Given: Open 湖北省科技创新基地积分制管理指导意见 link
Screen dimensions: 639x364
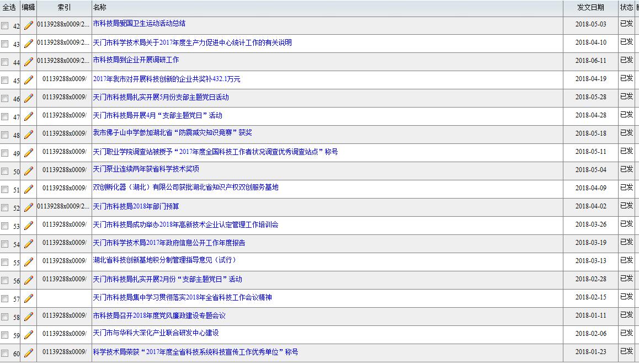Looking at the screenshot, I should [164, 260].
